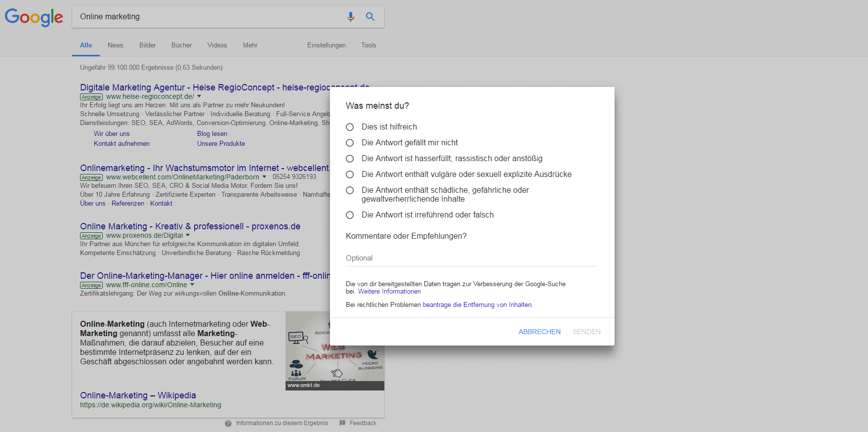Open 'Online Marketing - Kreativ & professionell' result
This screenshot has width=868, height=432.
pyautogui.click(x=190, y=226)
